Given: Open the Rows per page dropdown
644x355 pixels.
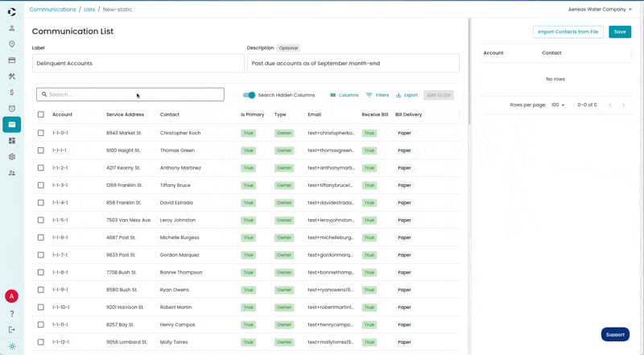Looking at the screenshot, I should click(x=558, y=105).
